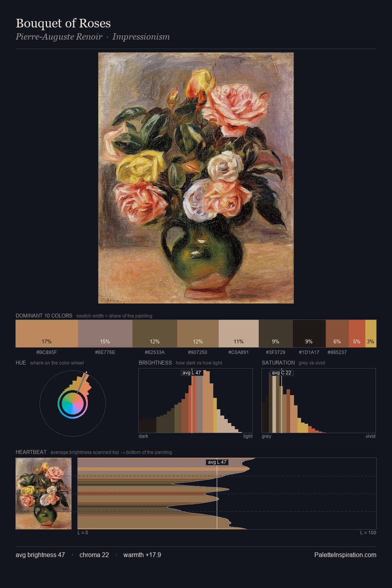Screen dimensions: 392x588
Task: Select the 6% rust-brown swatch #885237
Action: (337, 334)
